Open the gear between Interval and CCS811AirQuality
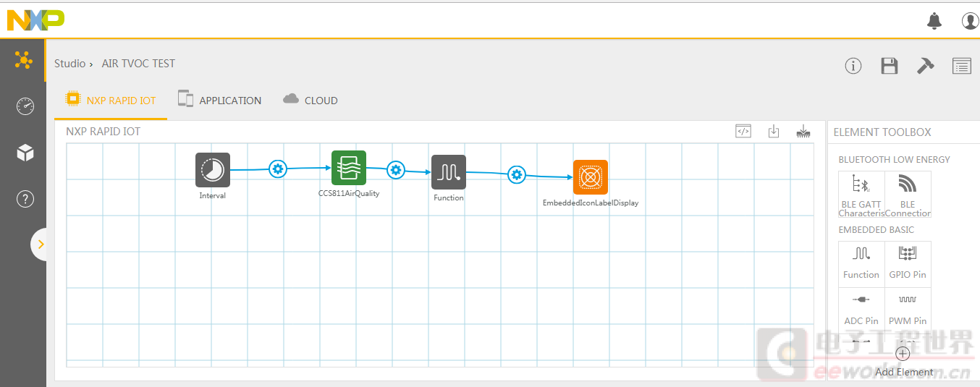The width and height of the screenshot is (980, 387). pos(278,169)
